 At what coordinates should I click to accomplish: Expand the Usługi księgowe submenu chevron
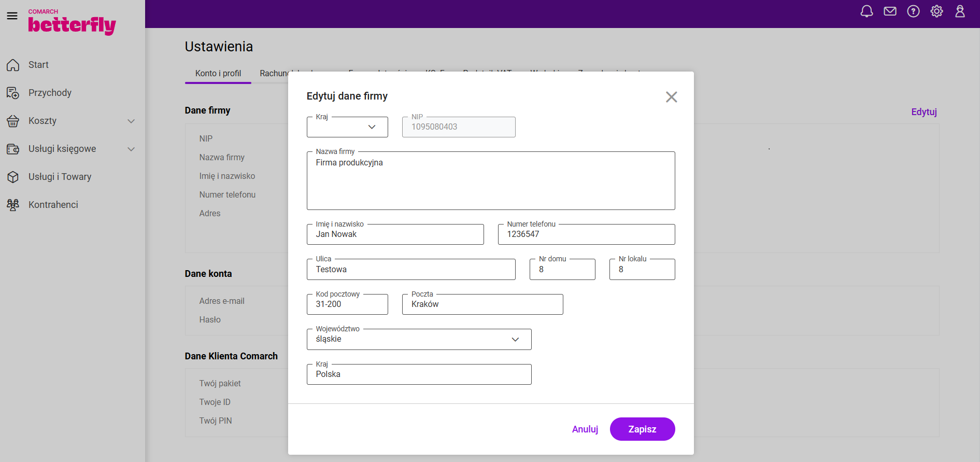point(131,149)
